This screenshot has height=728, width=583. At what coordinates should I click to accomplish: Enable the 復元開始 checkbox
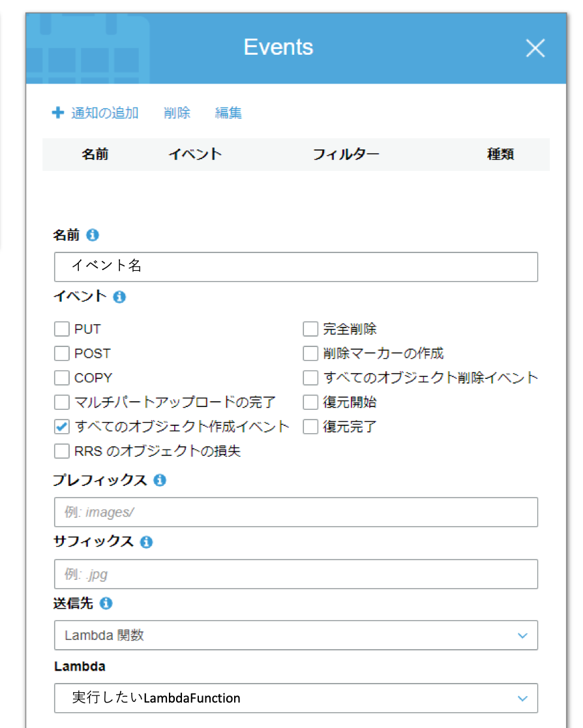[x=310, y=402]
